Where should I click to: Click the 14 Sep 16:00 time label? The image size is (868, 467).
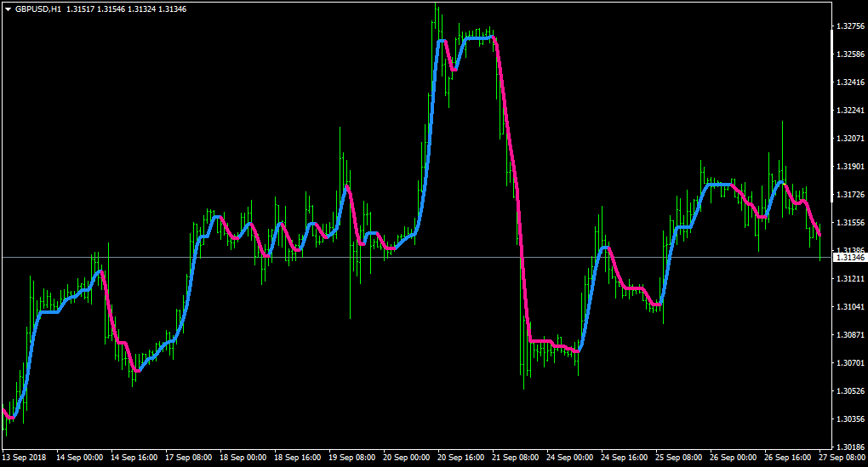[134, 458]
